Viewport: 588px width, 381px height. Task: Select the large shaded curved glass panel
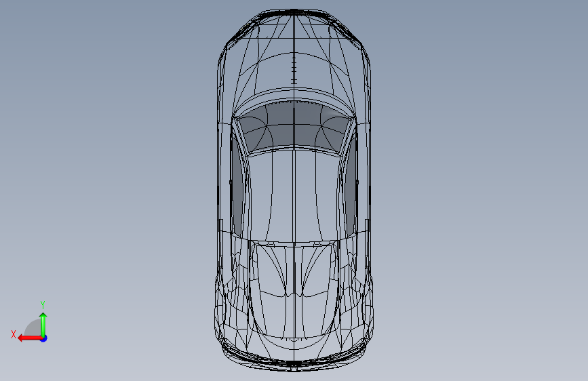click(294, 127)
